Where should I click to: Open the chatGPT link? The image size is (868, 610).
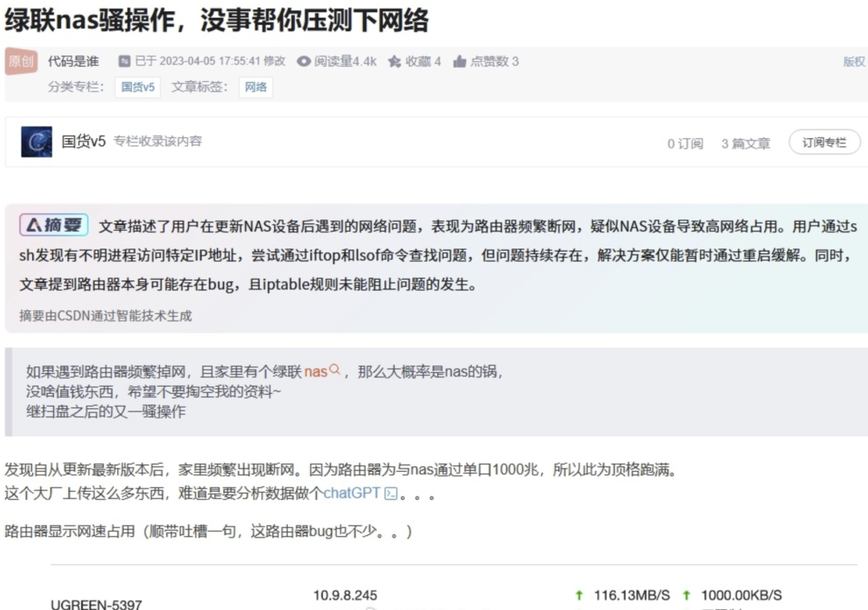(351, 493)
